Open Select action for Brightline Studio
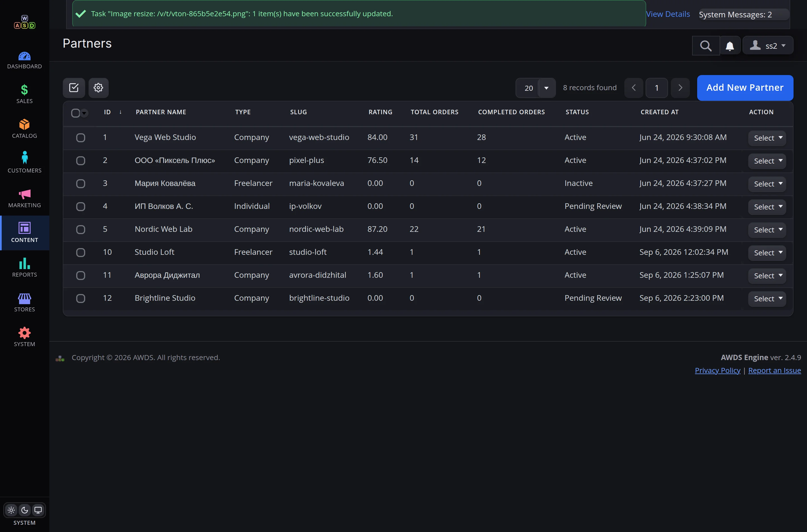This screenshot has height=532, width=807. pyautogui.click(x=767, y=299)
